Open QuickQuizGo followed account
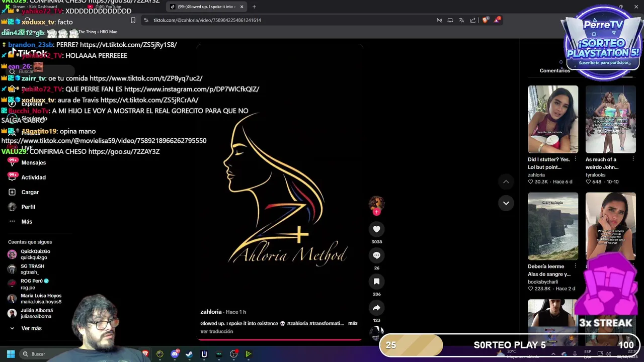The image size is (644, 362). 35,254
